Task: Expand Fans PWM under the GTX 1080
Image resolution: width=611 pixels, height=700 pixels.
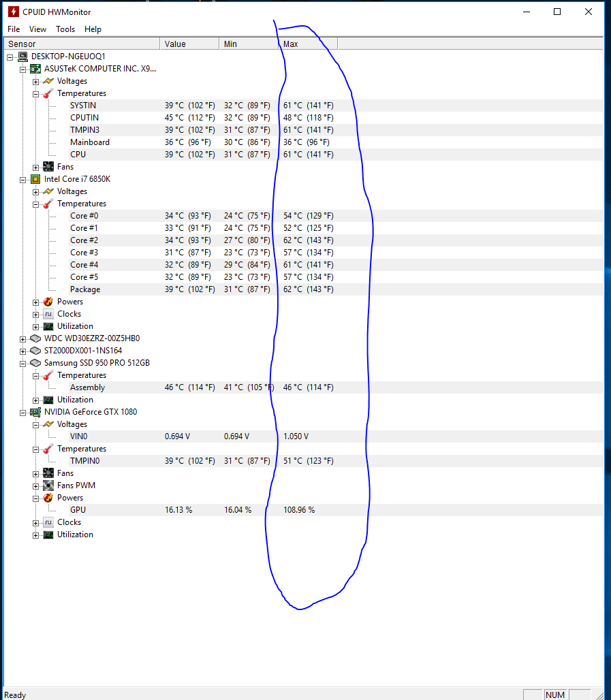Action: point(35,486)
